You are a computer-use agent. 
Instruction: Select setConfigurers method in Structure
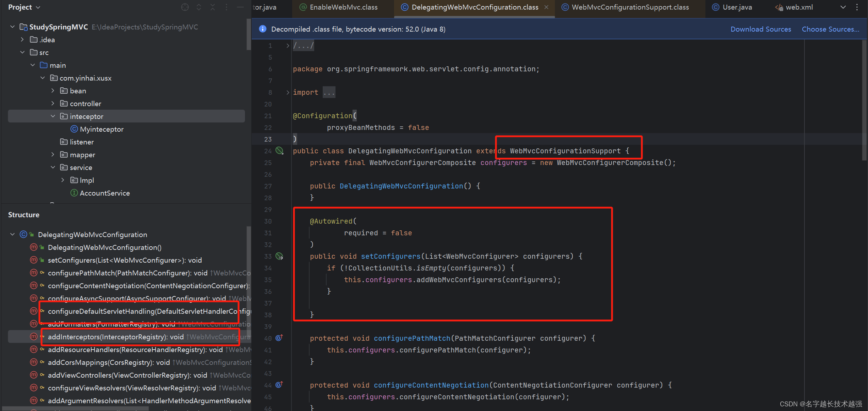click(125, 260)
